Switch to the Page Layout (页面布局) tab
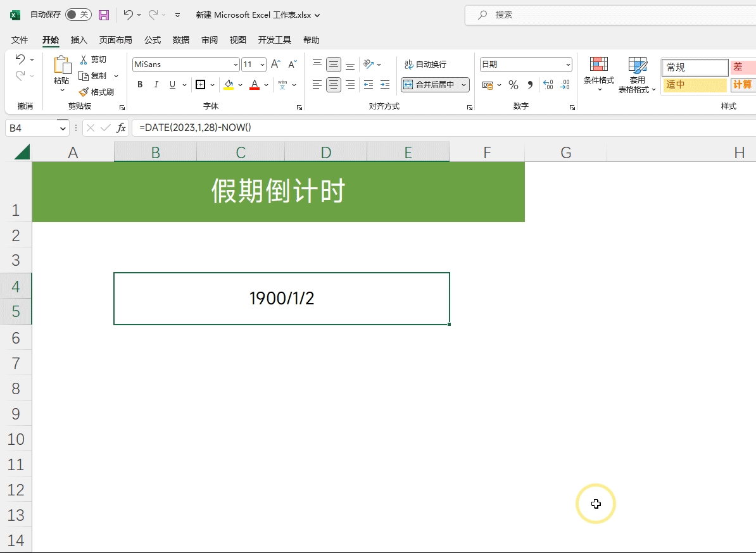The height and width of the screenshot is (553, 756). 115,40
